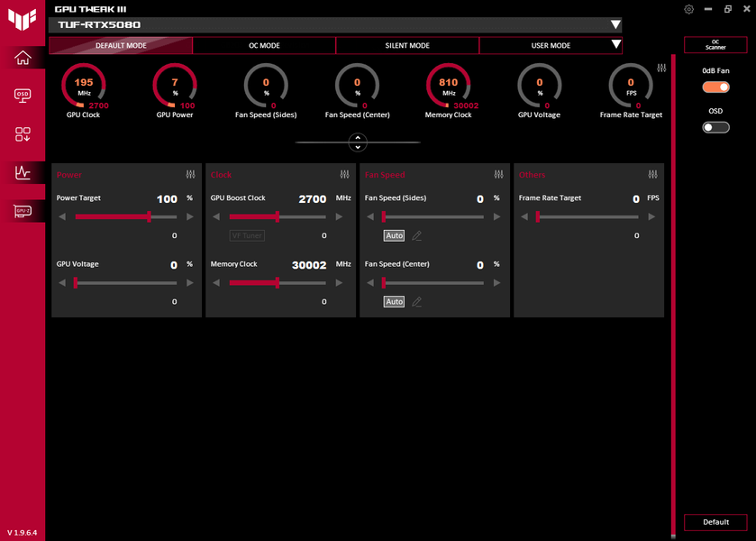The image size is (756, 541).
Task: Expand the User Mode profile dropdown arrow
Action: pyautogui.click(x=615, y=45)
